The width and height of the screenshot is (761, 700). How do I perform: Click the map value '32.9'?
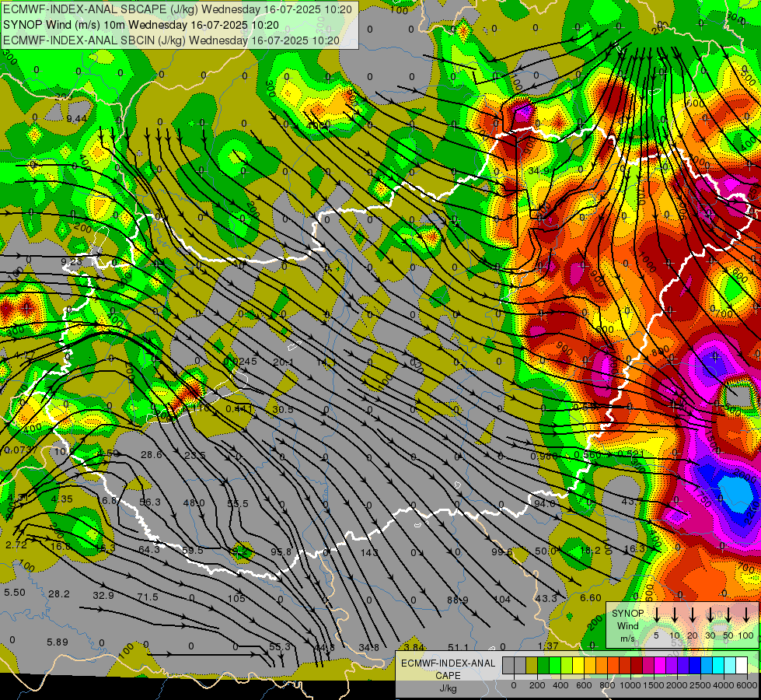point(103,595)
